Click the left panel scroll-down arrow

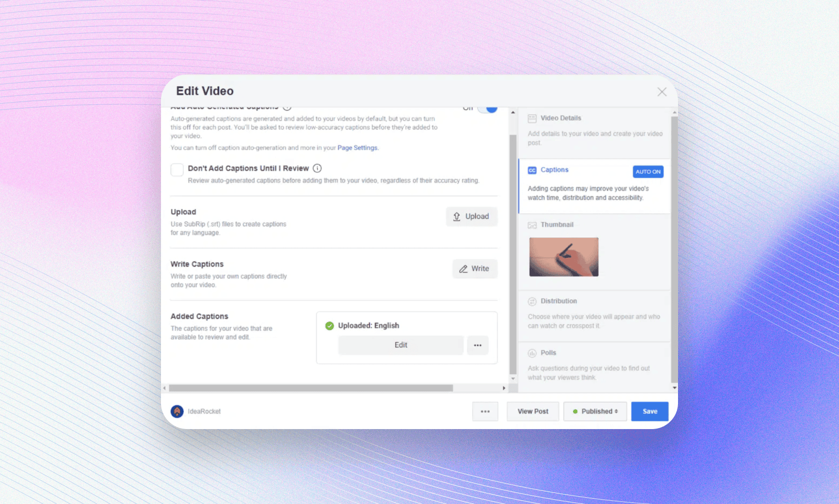[513, 378]
